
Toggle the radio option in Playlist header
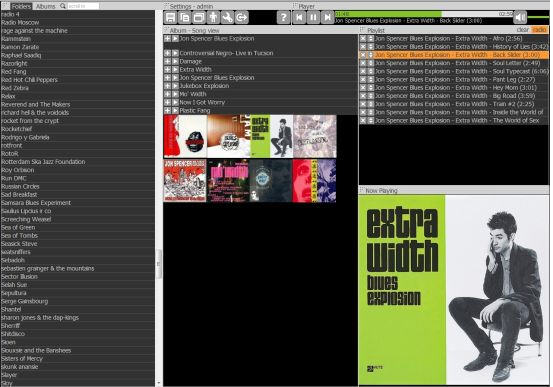[x=539, y=30]
